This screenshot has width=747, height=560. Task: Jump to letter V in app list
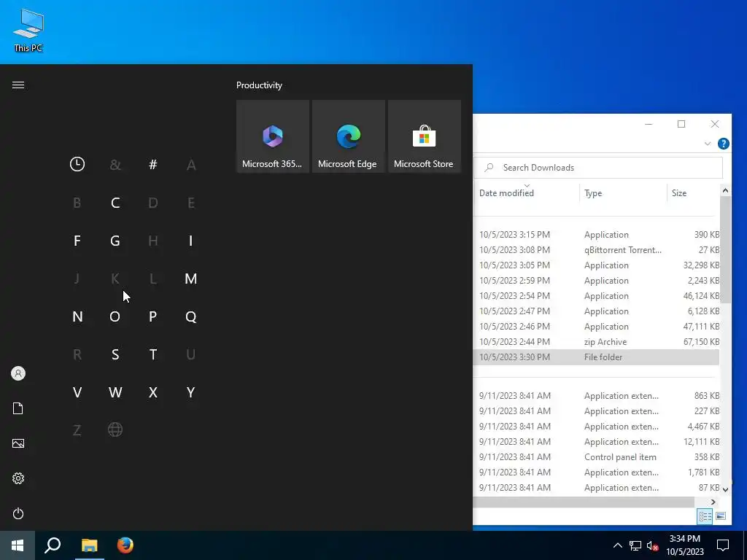tap(77, 392)
